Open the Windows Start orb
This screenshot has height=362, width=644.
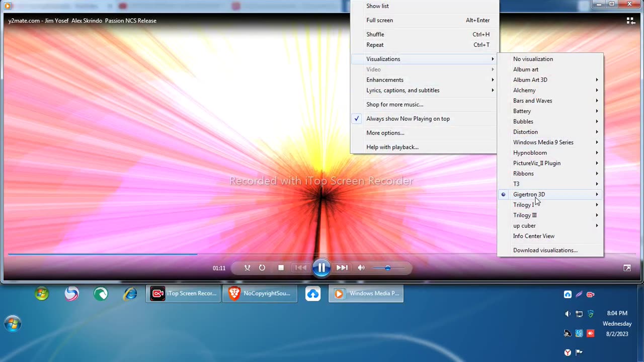(x=13, y=324)
